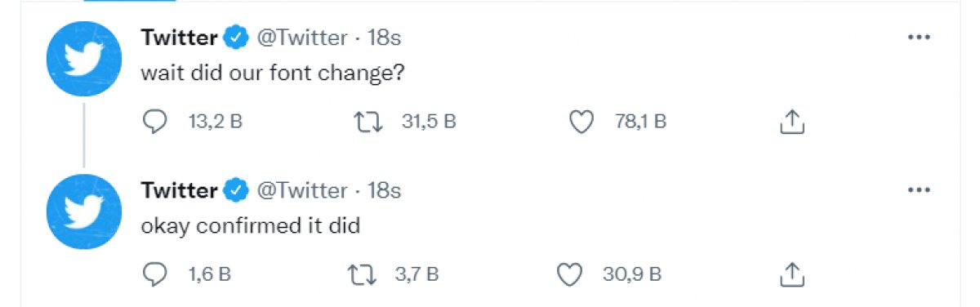Retweet the "okay confirmed it did" tweet
The height and width of the screenshot is (307, 980).
364,274
